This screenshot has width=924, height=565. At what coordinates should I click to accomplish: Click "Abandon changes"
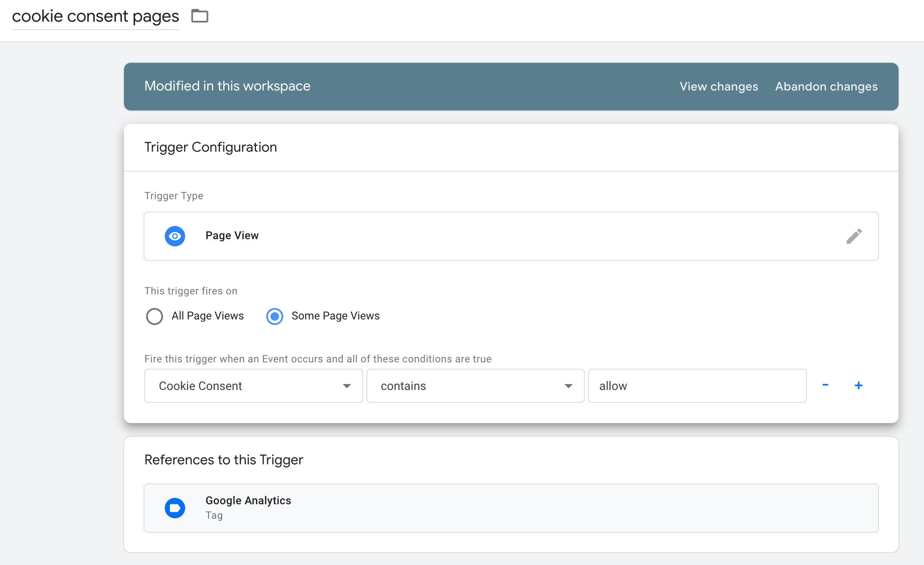826,86
